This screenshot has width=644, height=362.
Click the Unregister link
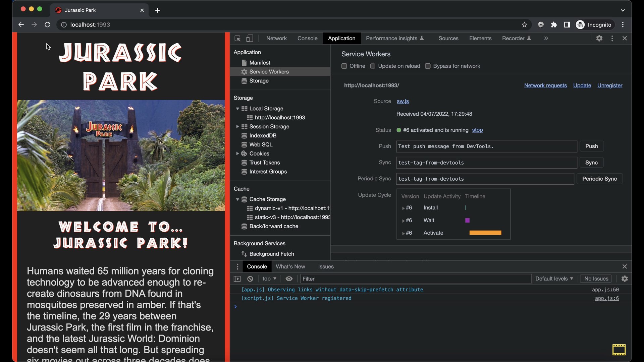click(609, 86)
